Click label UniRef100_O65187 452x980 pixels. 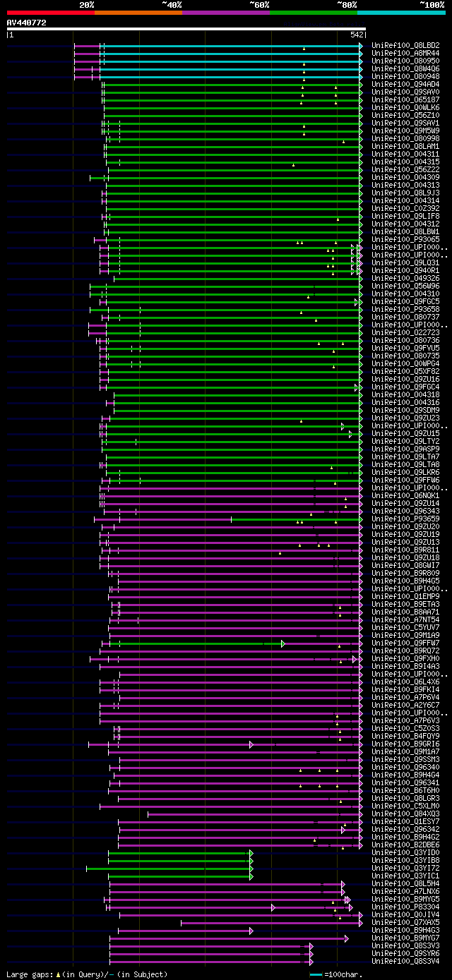point(405,100)
